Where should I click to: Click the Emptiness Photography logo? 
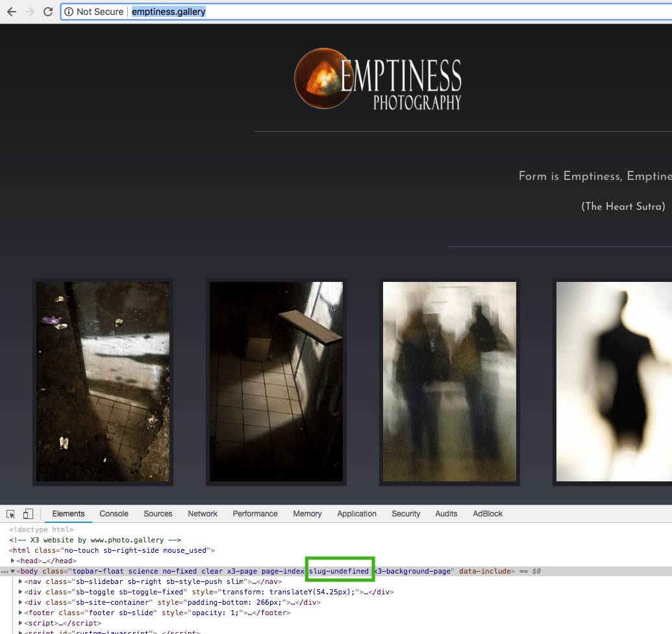[x=378, y=79]
